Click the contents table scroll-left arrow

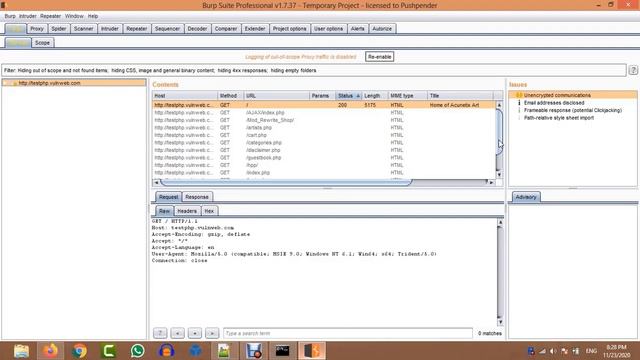point(156,182)
